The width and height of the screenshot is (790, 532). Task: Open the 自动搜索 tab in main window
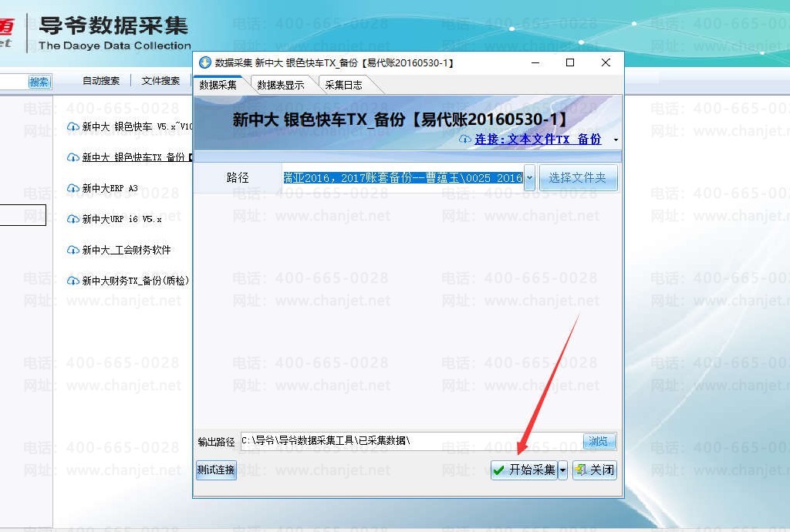[x=101, y=80]
